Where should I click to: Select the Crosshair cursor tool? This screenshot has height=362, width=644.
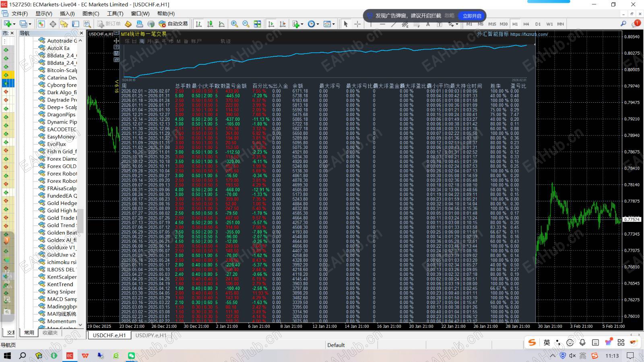(x=357, y=24)
